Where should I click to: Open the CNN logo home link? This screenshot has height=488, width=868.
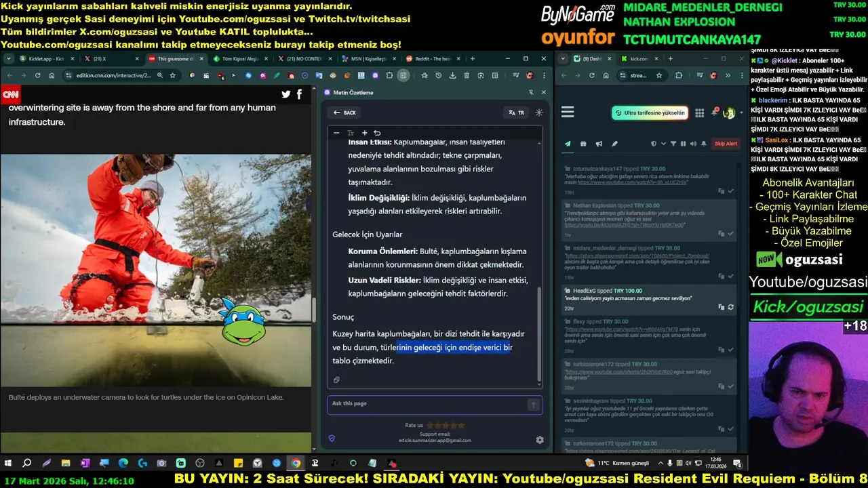click(10, 94)
